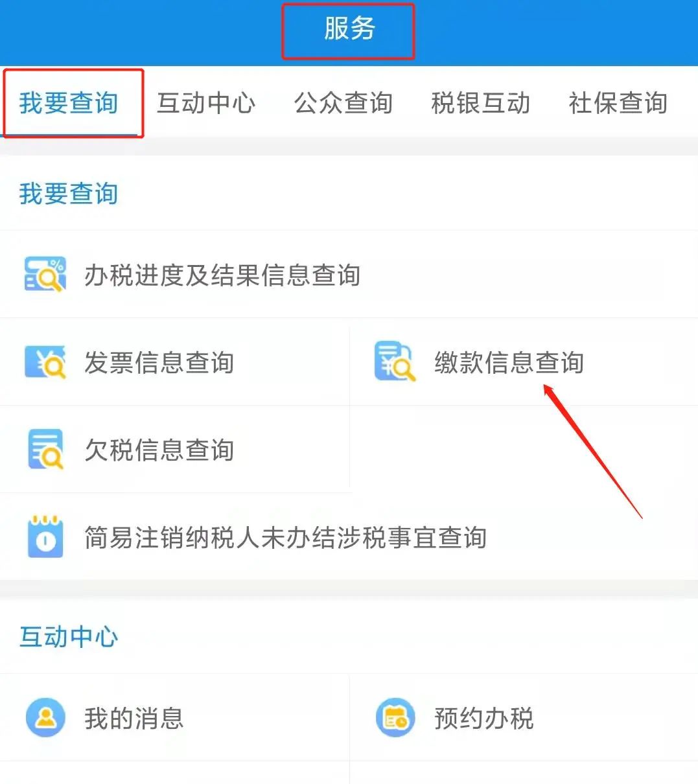698x784 pixels.
Task: Open 我的消息 text entry
Action: (x=134, y=719)
